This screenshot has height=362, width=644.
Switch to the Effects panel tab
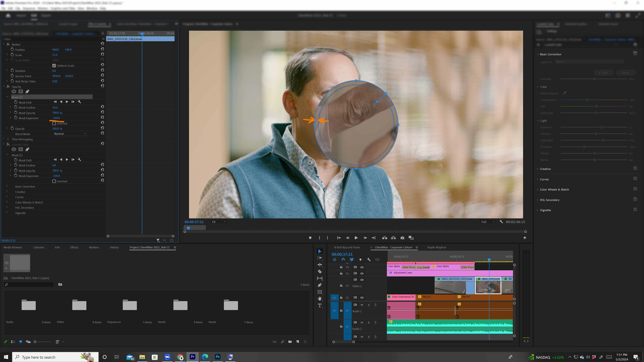74,247
